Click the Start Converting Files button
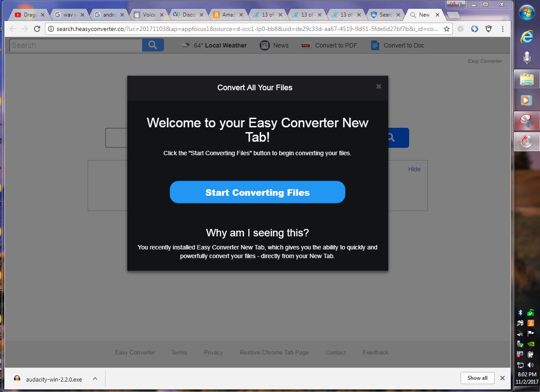540x392 pixels. pos(257,192)
